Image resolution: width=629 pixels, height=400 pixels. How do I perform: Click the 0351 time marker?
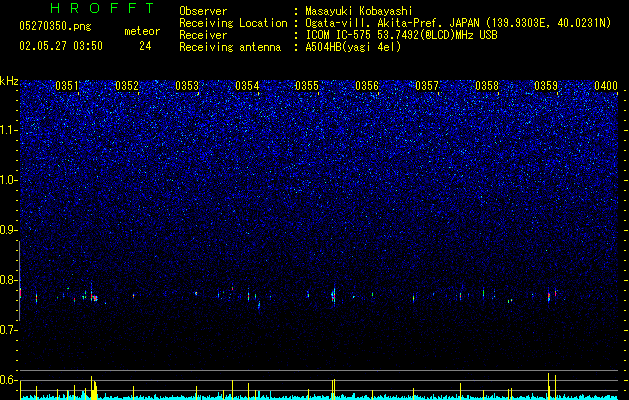(x=67, y=86)
